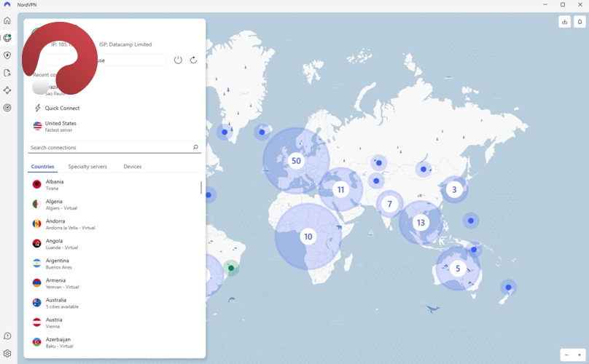Zoom in the map with plus
The width and height of the screenshot is (589, 364).
(x=580, y=355)
